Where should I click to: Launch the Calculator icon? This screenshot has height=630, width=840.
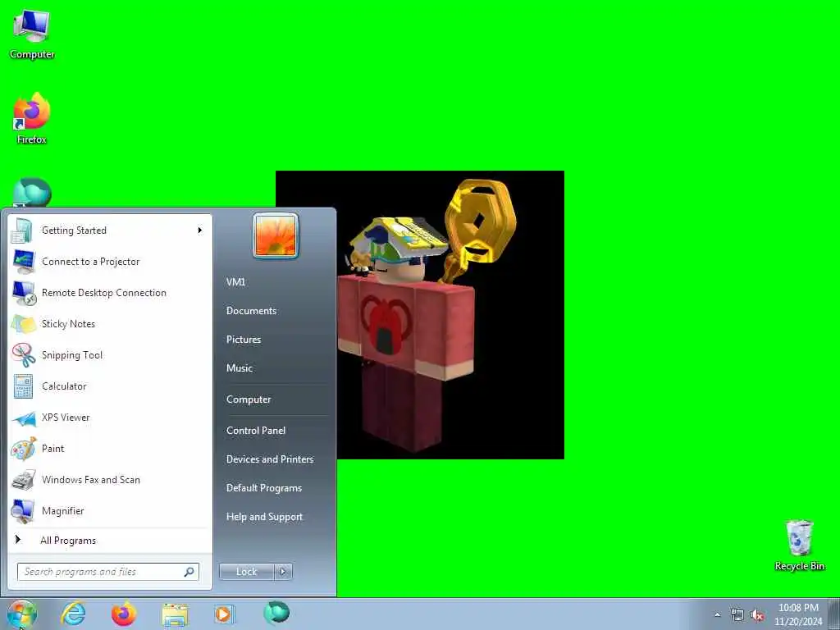tap(23, 386)
